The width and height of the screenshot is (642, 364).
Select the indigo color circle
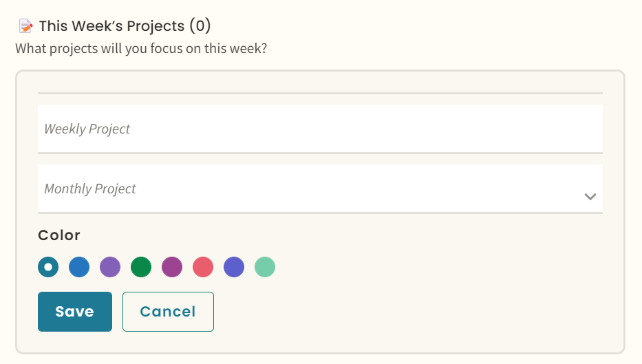coord(234,267)
